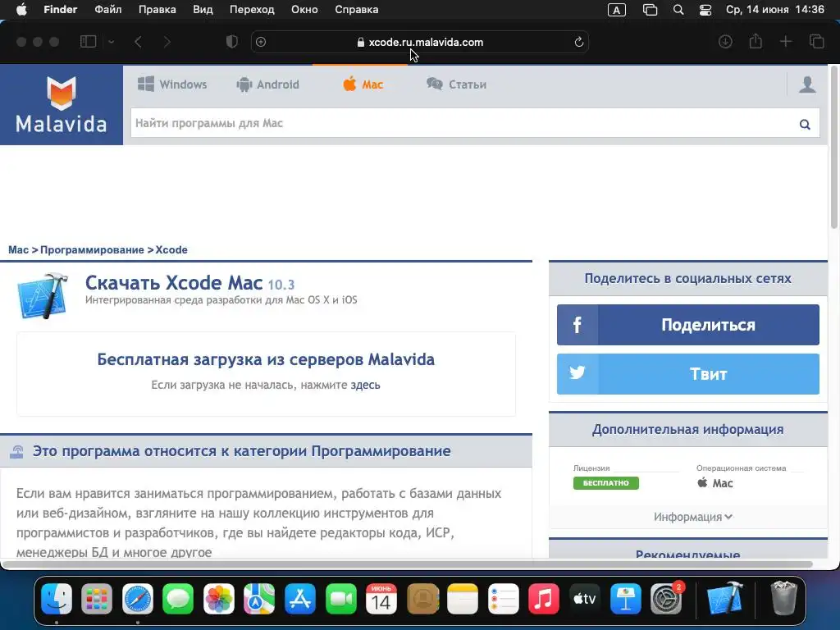The height and width of the screenshot is (630, 840).
Task: Open Safari from the Dock
Action: click(x=138, y=598)
